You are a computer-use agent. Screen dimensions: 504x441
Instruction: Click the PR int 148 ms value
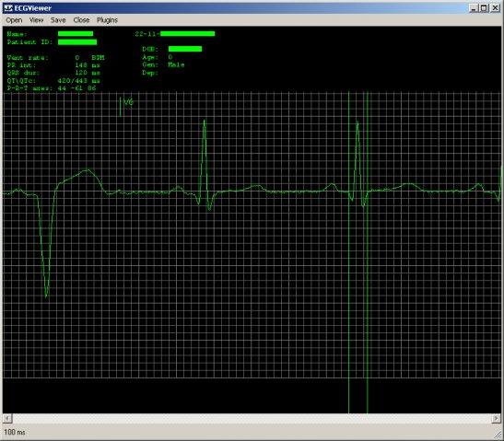(x=88, y=65)
